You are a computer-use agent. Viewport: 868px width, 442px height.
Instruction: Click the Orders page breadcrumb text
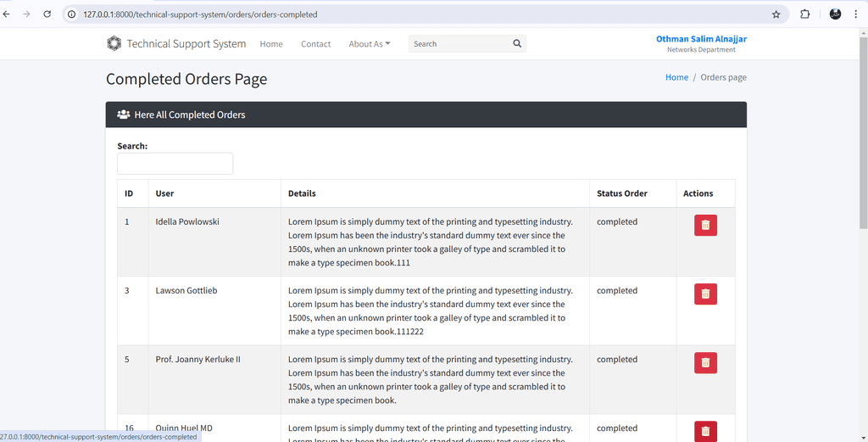pyautogui.click(x=723, y=77)
